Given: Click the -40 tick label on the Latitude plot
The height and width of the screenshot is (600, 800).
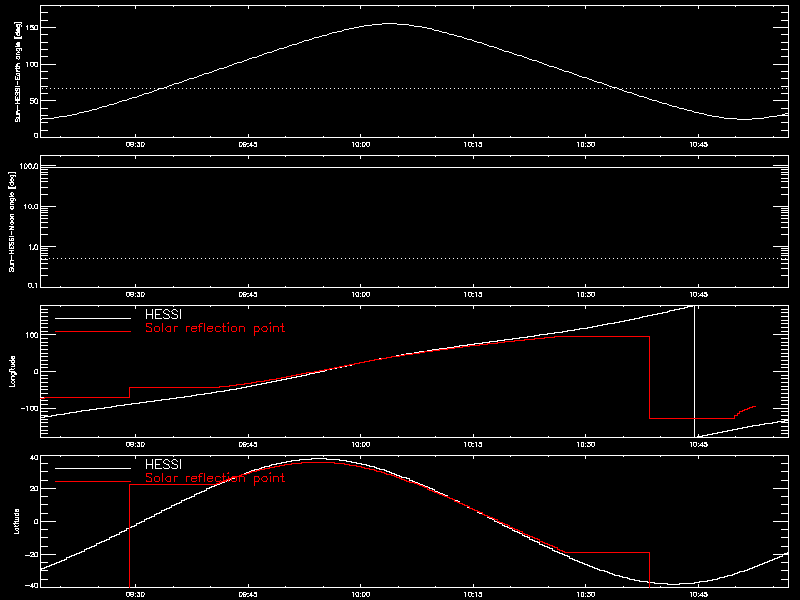Looking at the screenshot, I should pyautogui.click(x=32, y=585).
